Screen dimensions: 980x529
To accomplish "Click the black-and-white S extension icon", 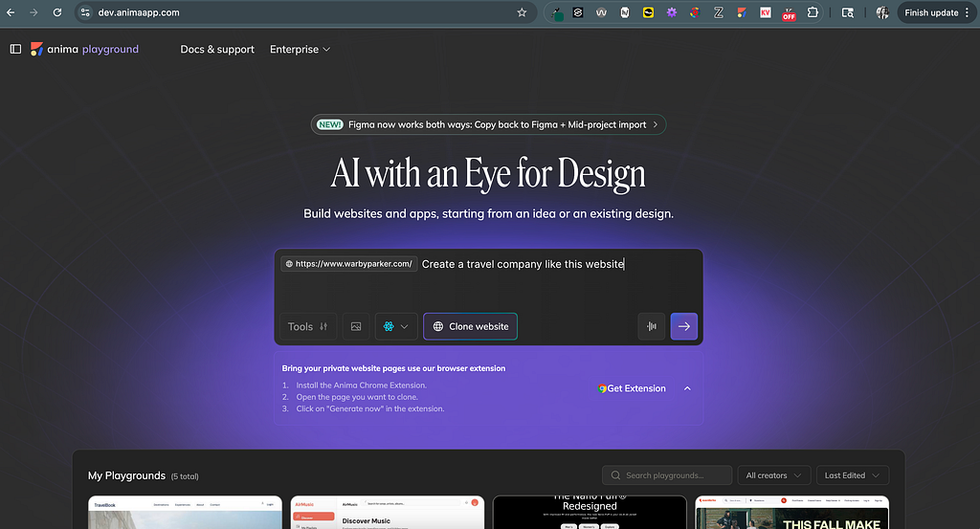I will (x=578, y=12).
